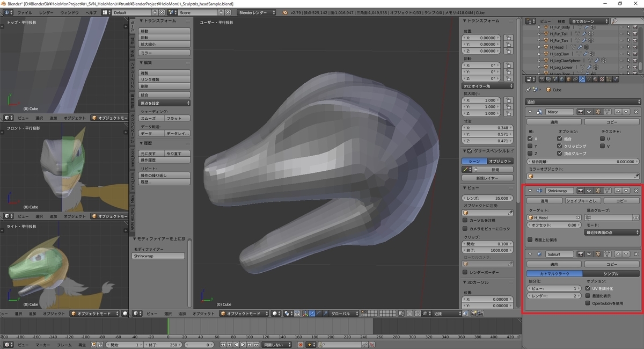Click the record auto-keyframe button in timeline
This screenshot has height=349, width=644.
(x=300, y=345)
